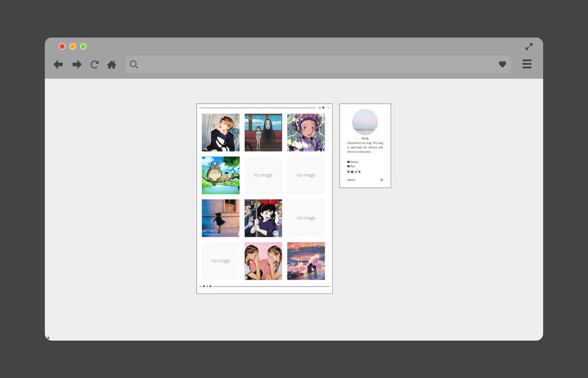Open the 'no image' tile left of the two girls
The image size is (588, 378).
click(221, 260)
